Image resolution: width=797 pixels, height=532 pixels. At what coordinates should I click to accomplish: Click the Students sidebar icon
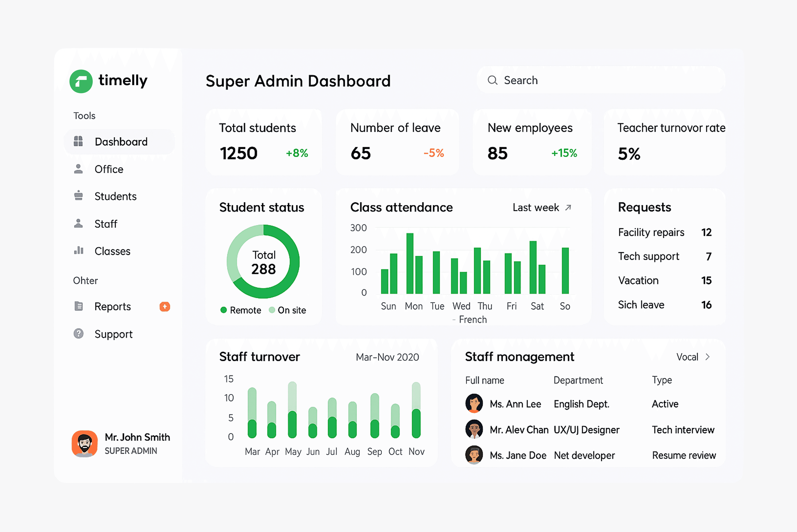(78, 196)
